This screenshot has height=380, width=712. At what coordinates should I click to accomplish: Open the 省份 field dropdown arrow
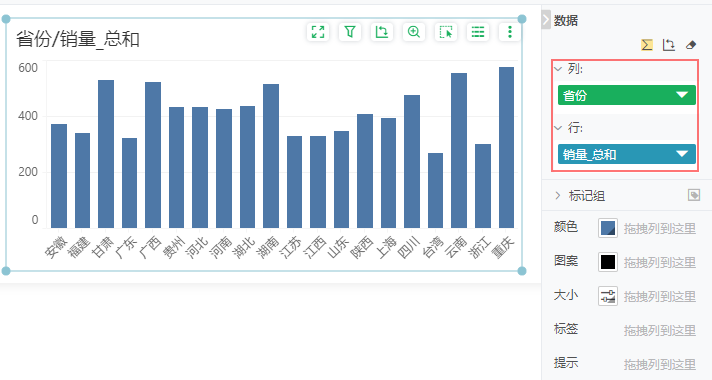[682, 95]
